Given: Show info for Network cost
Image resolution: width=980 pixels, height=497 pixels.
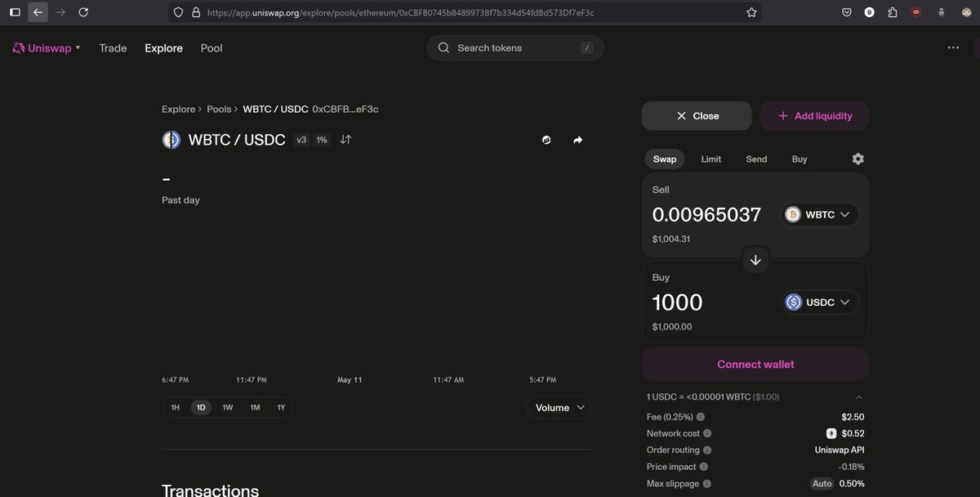Looking at the screenshot, I should tap(707, 433).
